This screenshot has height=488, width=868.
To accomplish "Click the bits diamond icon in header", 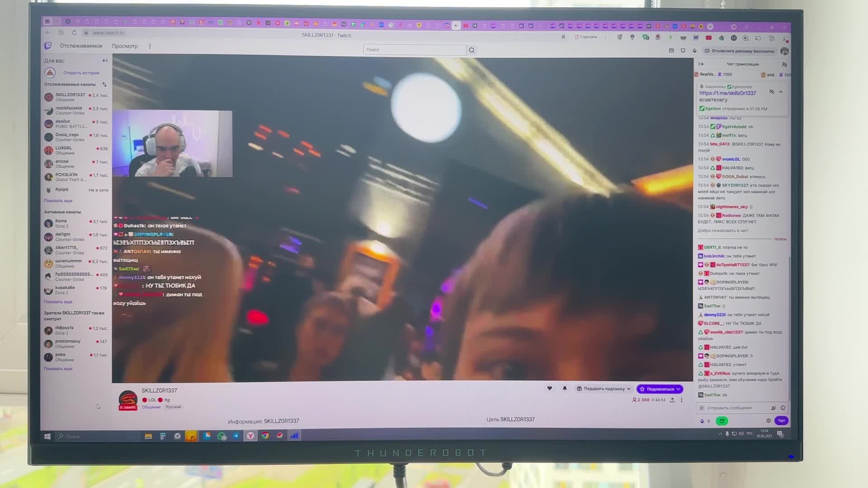I will [695, 51].
